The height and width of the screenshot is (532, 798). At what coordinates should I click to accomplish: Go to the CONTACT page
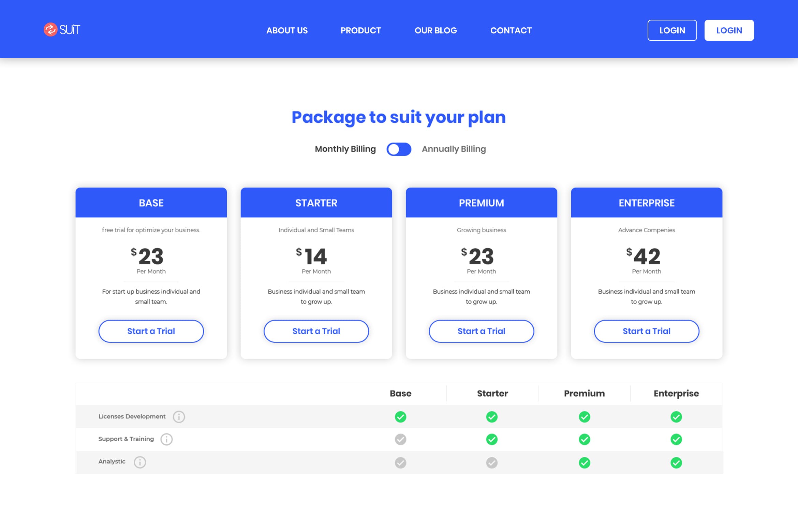[511, 30]
